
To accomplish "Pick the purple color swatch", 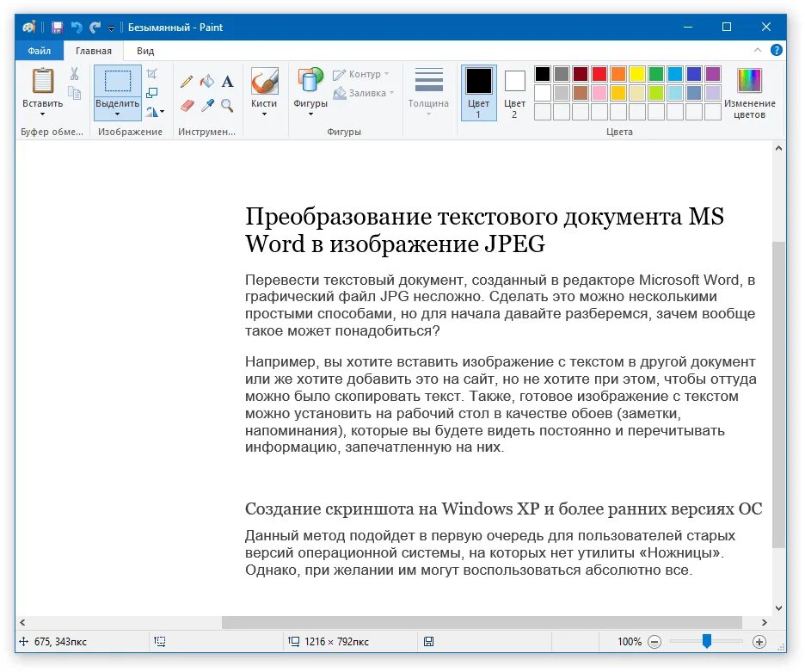I will 713,74.
